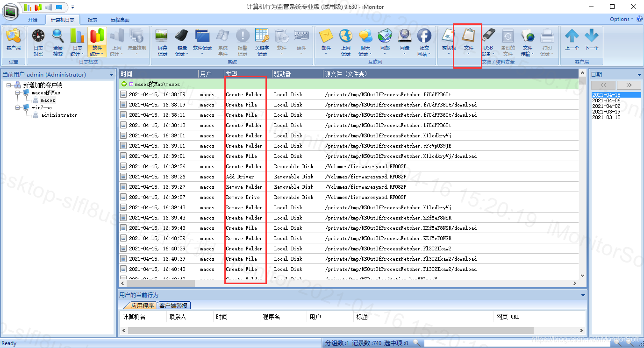Viewport: 644px width, 348px height.
Task: Open 文件传输 file transfer records
Action: tap(528, 42)
